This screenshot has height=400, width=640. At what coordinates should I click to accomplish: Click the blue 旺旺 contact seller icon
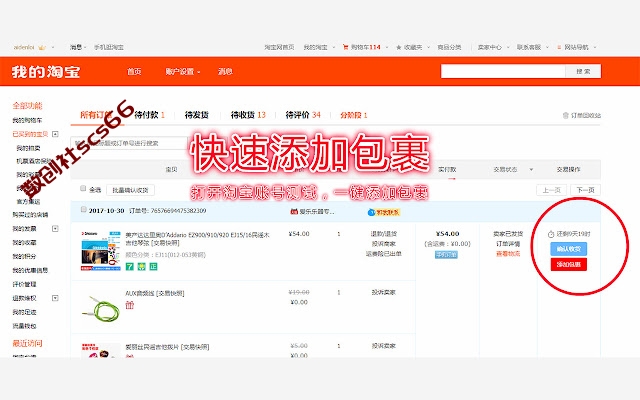(371, 212)
